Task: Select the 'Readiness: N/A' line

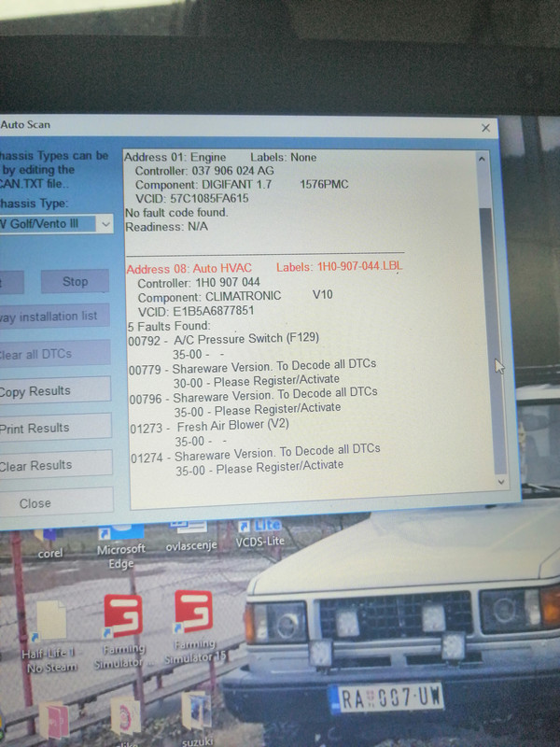Action: pos(167,227)
